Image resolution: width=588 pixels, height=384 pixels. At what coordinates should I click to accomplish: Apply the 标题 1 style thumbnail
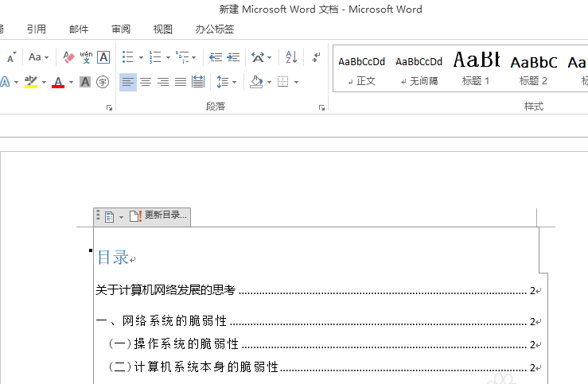point(476,68)
